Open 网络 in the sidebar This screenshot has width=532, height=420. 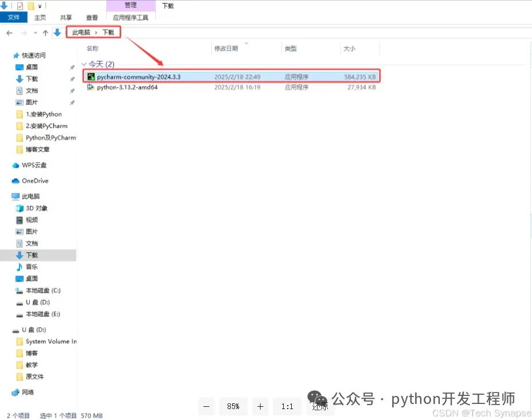pyautogui.click(x=28, y=392)
